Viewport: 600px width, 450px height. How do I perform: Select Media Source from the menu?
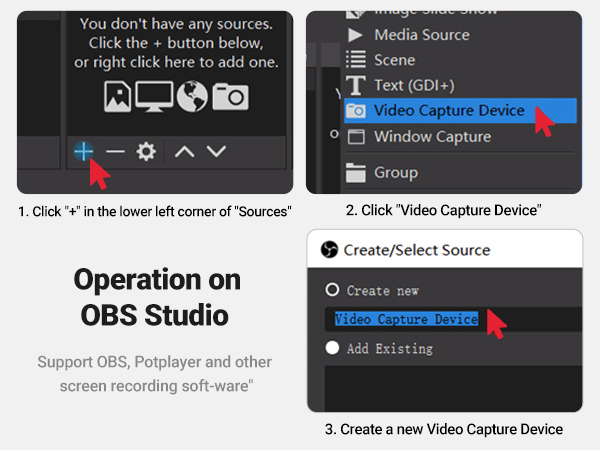[460, 35]
